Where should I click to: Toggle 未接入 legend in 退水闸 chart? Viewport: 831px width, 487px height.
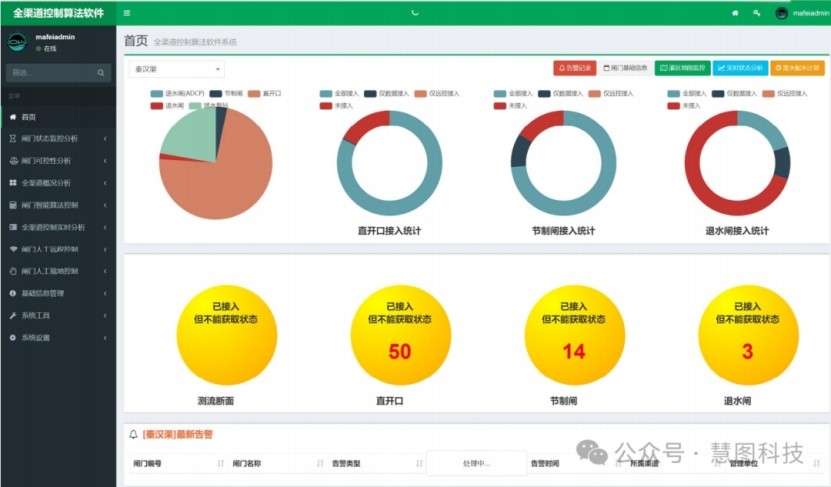[x=683, y=105]
